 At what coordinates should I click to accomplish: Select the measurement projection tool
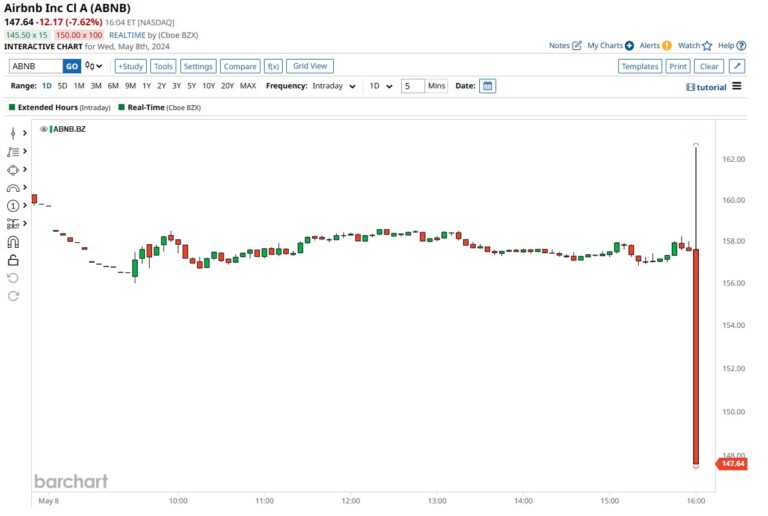point(13,224)
